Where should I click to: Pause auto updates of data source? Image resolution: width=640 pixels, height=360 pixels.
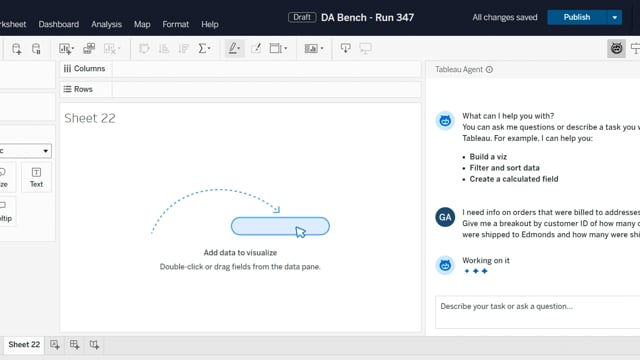[x=36, y=49]
